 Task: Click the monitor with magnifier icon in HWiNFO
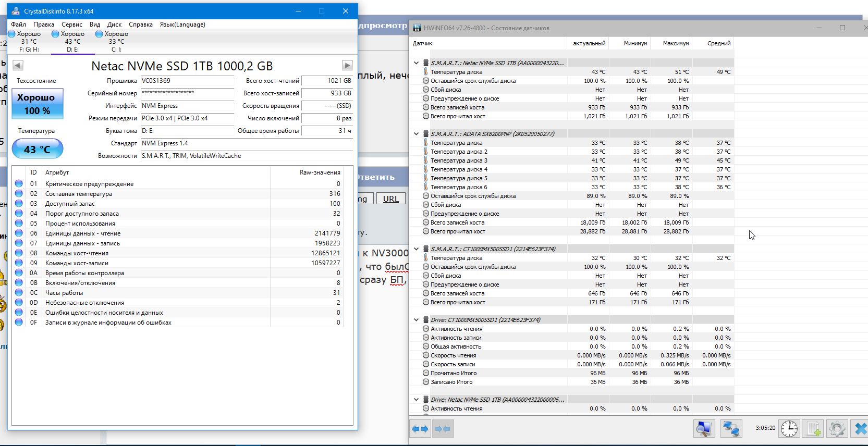[x=704, y=428]
